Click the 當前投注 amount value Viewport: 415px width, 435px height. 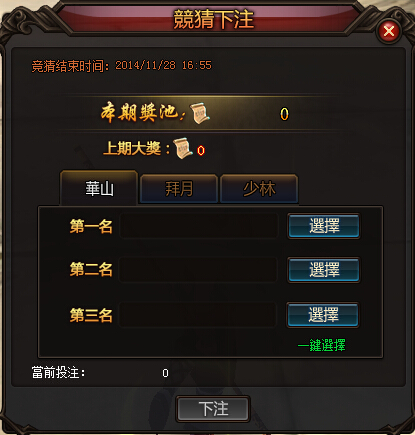point(165,373)
